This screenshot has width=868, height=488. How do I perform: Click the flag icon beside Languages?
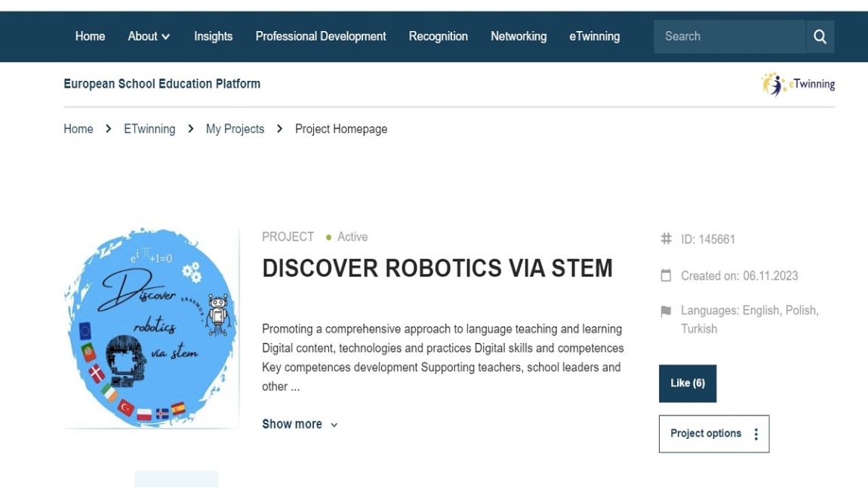click(666, 311)
